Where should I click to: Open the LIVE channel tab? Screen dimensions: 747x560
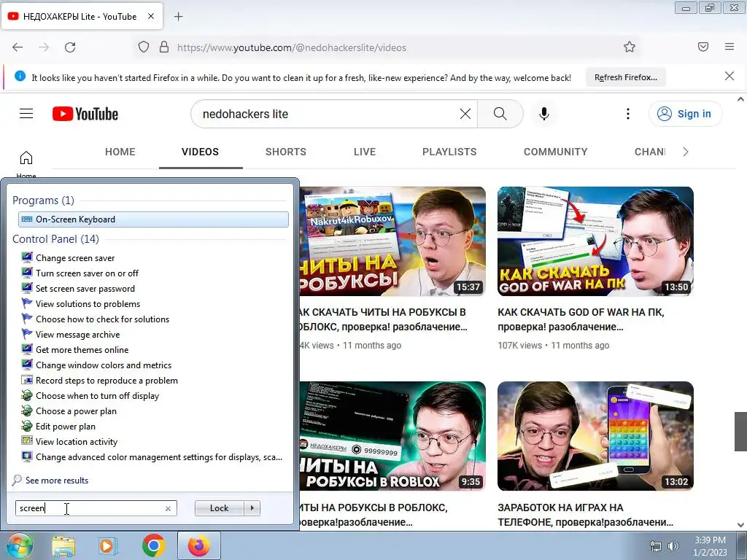365,152
